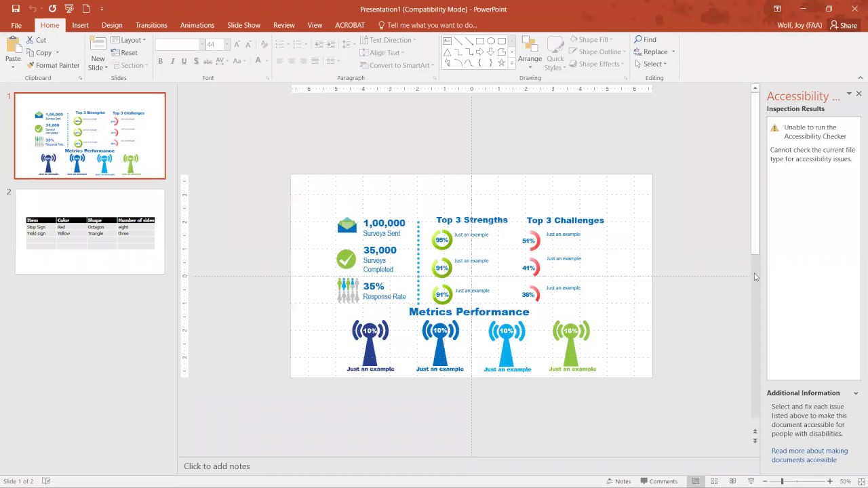Expand the Copy options arrow
The image size is (868, 488).
point(57,53)
